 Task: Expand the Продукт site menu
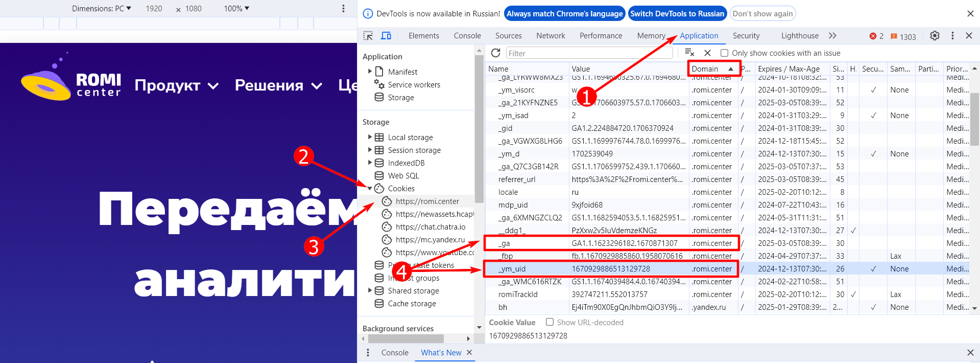177,85
